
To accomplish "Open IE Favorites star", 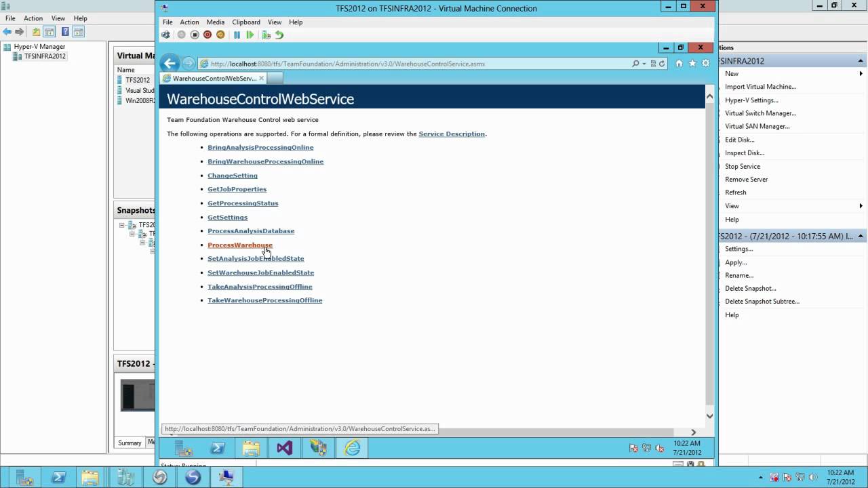I will tap(692, 63).
